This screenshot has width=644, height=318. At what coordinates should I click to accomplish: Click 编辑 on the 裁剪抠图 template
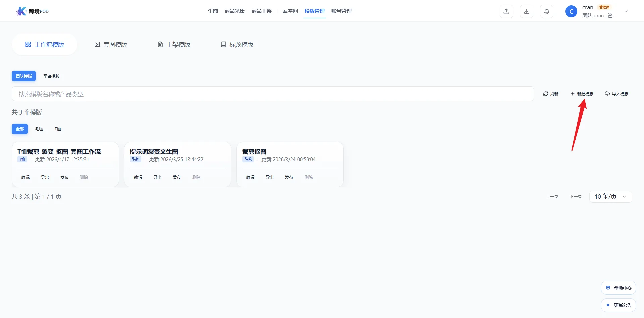point(250,177)
